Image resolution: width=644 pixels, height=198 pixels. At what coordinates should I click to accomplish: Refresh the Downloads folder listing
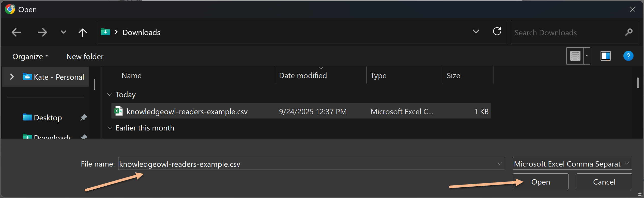pyautogui.click(x=497, y=31)
